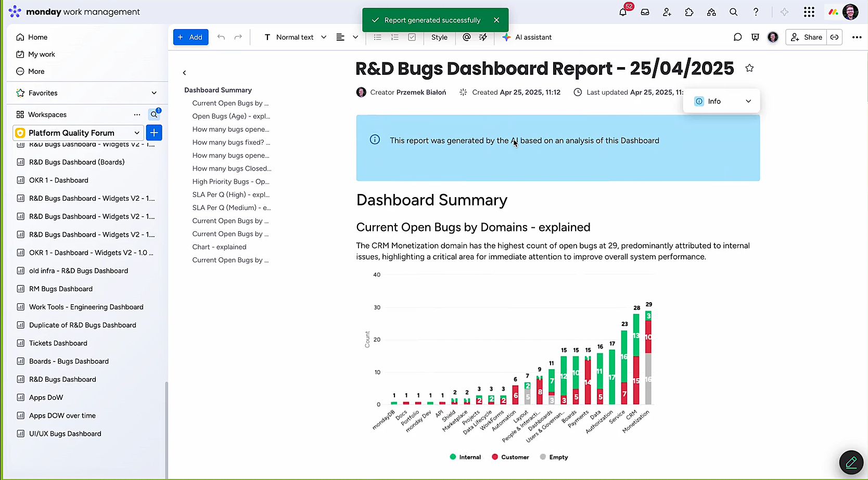Viewport: 868px width, 480px height.
Task: Favorite the report with the star icon
Action: [749, 68]
